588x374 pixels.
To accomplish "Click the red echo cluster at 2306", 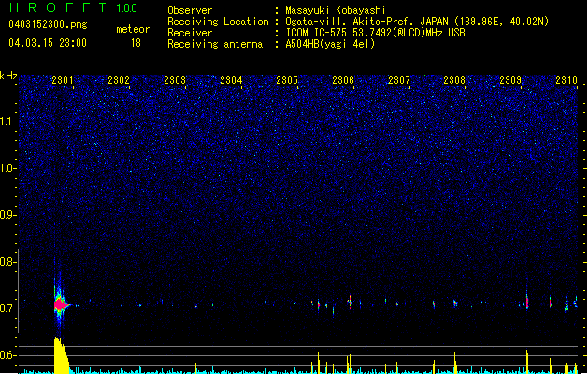I will coord(350,302).
